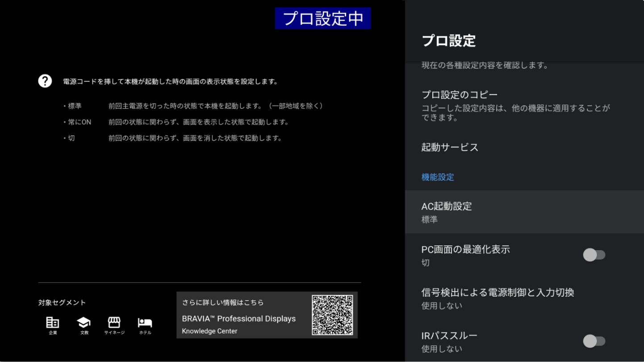644x362 pixels.
Task: Click the プロ設定 panel title
Action: pyautogui.click(x=448, y=41)
